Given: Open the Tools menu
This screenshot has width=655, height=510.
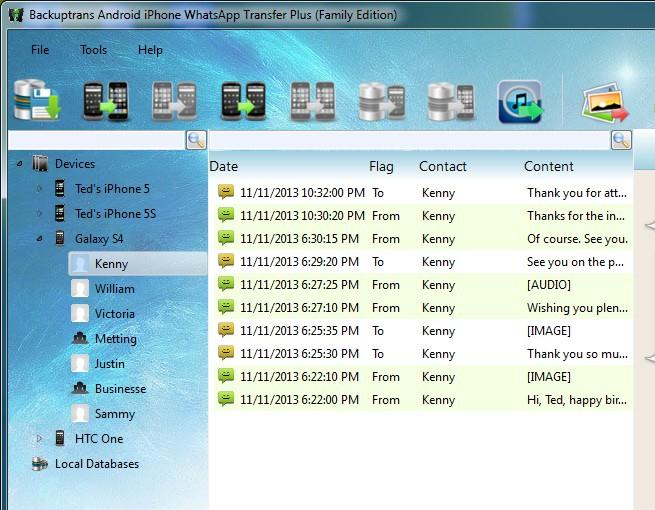Looking at the screenshot, I should point(94,50).
